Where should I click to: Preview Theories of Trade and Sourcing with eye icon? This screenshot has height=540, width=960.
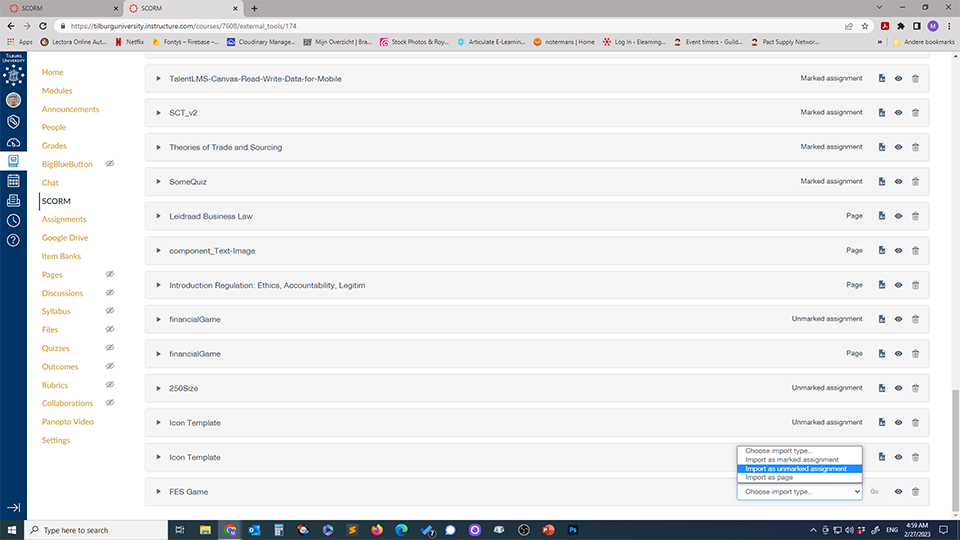tap(898, 147)
